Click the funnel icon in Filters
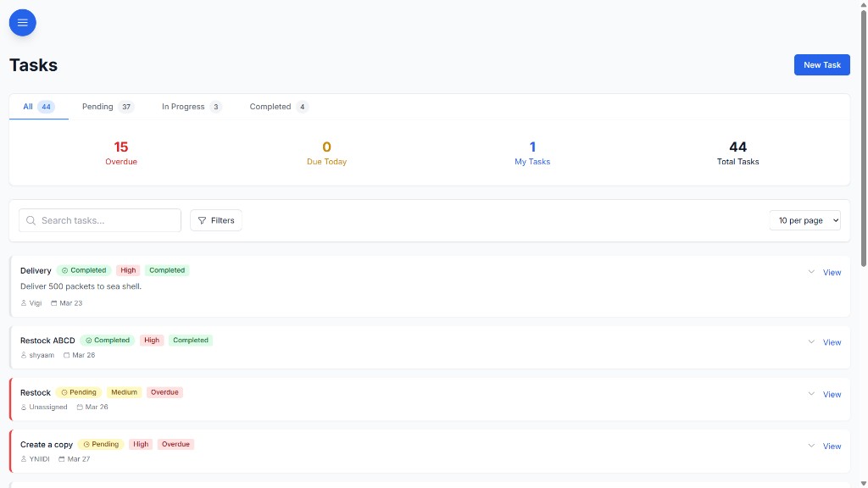Image resolution: width=868 pixels, height=488 pixels. [202, 220]
